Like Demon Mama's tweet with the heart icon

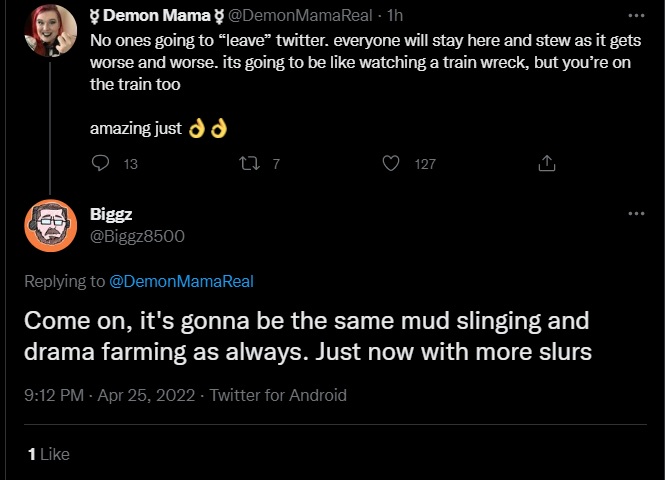click(x=391, y=163)
